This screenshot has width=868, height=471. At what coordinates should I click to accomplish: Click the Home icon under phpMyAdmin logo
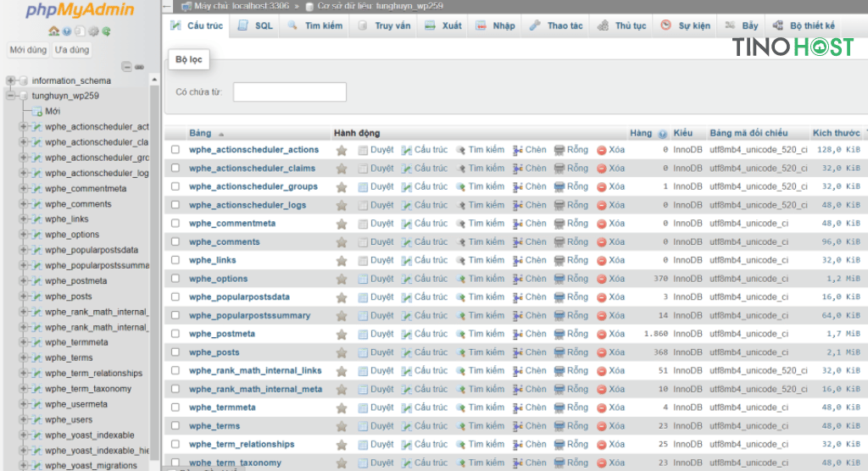pyautogui.click(x=53, y=31)
